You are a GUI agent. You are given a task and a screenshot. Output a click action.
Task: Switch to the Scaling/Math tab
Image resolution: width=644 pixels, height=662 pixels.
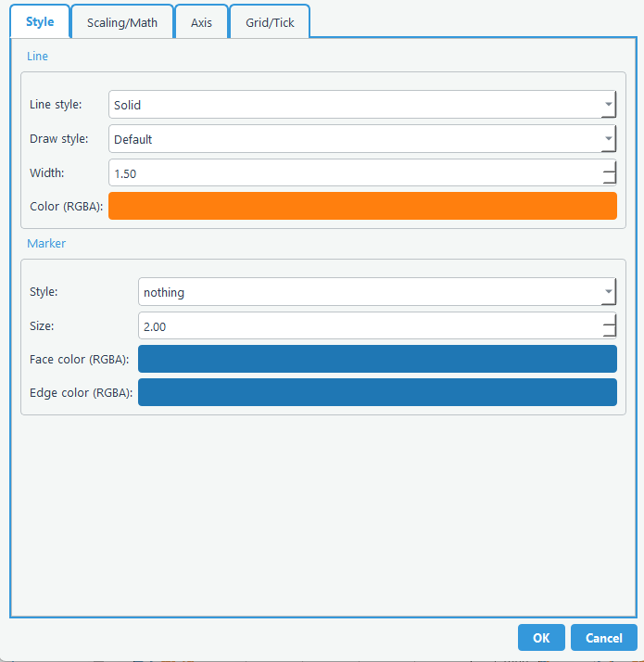coord(122,22)
